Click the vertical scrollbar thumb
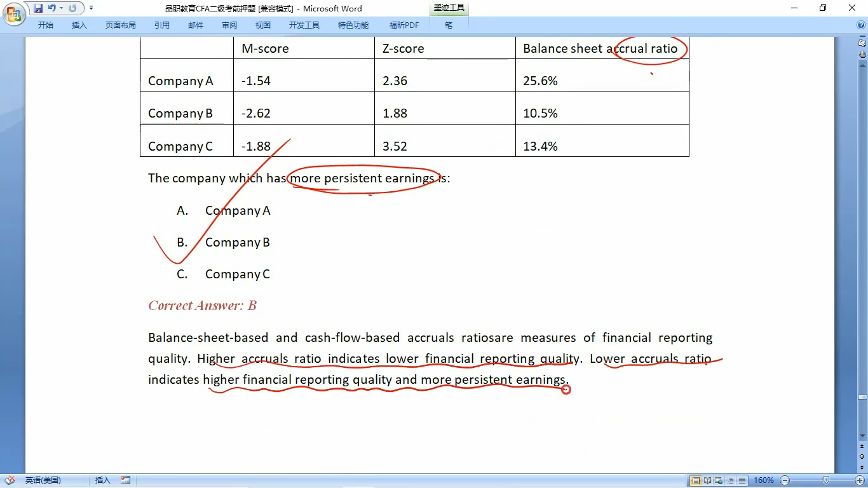This screenshot has height=488, width=868. pos(862,397)
